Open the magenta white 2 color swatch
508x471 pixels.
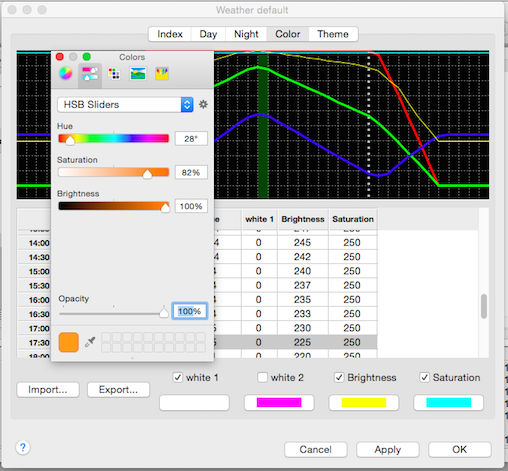[279, 403]
